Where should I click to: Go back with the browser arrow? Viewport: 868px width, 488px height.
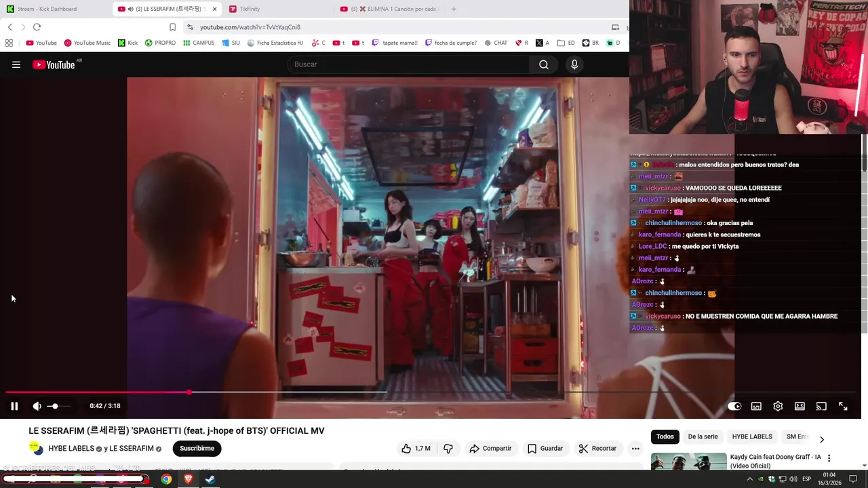(x=10, y=27)
